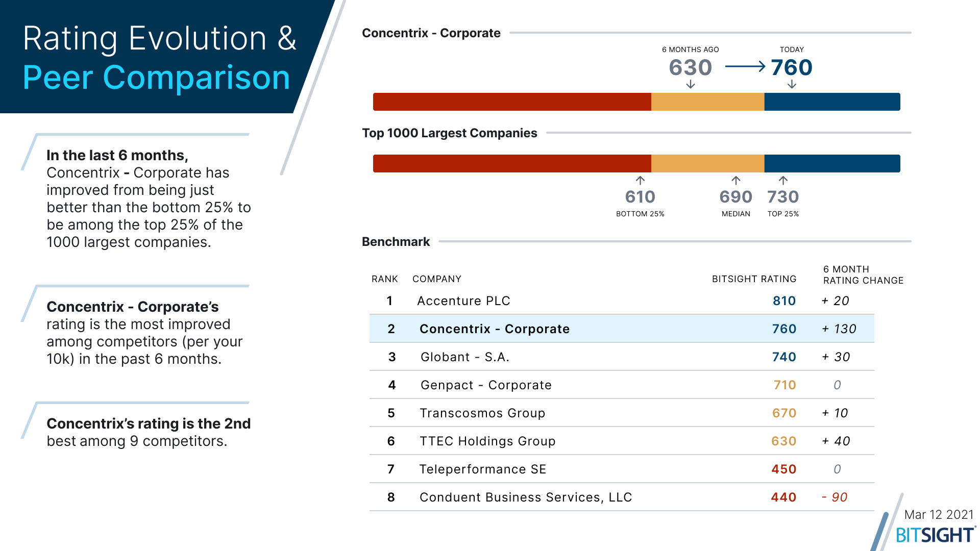This screenshot has height=551, width=980.
Task: Click the 670 rating for Transcosmos
Action: [x=784, y=413]
